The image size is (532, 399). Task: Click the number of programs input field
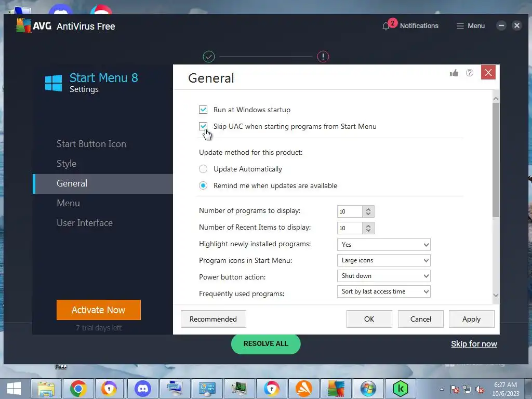[x=350, y=211]
